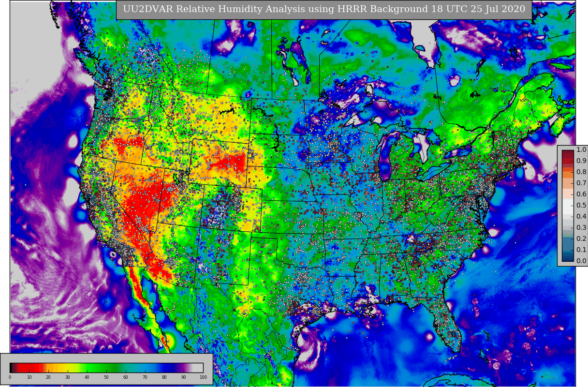
Task: Pick the white swatch beside 0.5 on right colorbar
Action: click(x=568, y=206)
